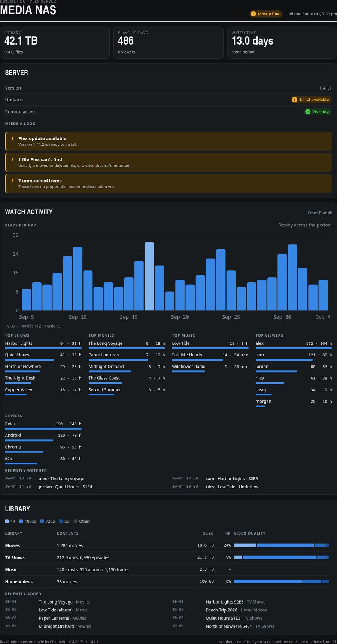337x644 pixels.
Task: Select Quiet Hours in Top Shows
Action: [17, 355]
